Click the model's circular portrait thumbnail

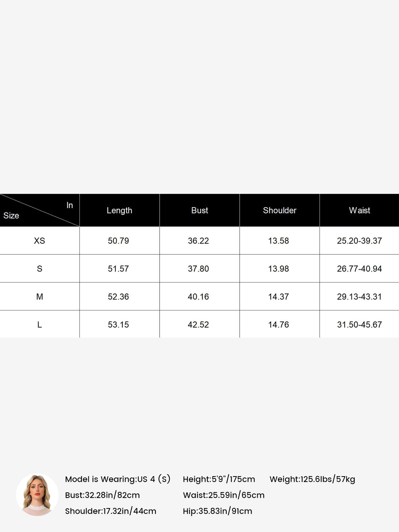37,495
